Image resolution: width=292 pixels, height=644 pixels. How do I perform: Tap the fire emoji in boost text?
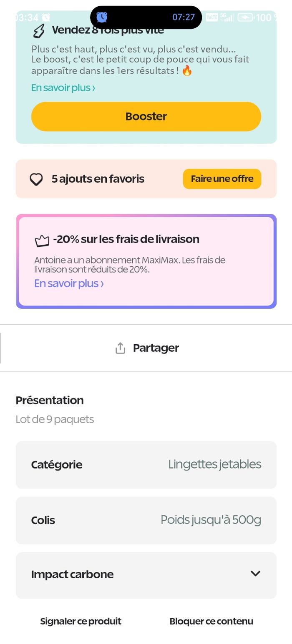point(187,71)
